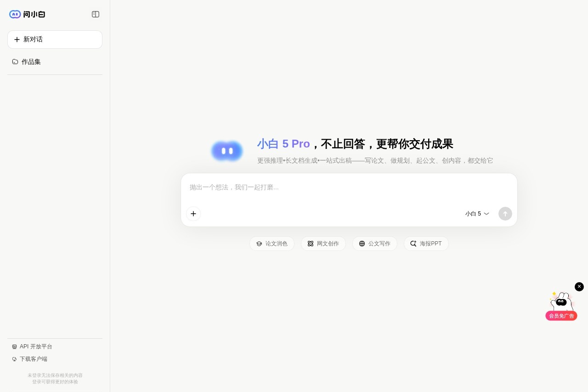Image resolution: width=588 pixels, height=392 pixels.
Task: Close the floating mascot ad with the X
Action: tap(579, 287)
